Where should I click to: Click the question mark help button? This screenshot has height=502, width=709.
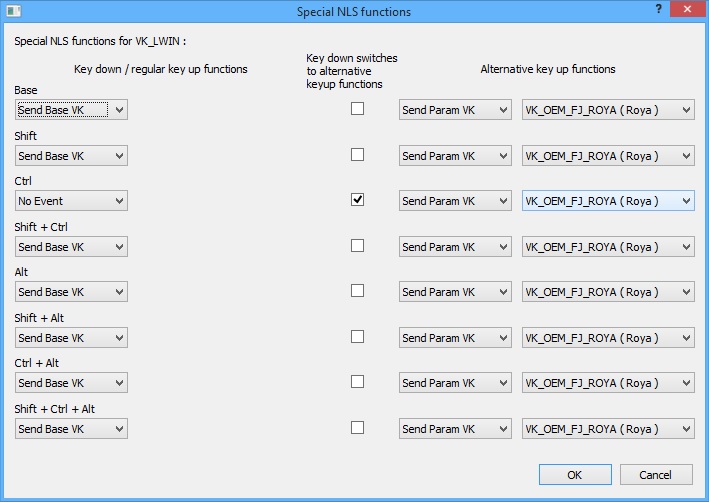coord(658,9)
